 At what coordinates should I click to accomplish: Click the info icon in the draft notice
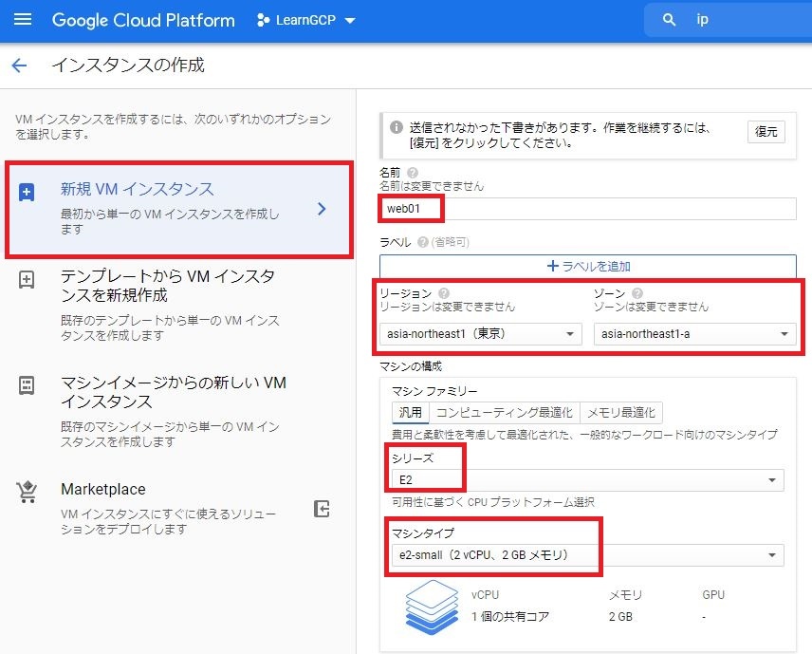[x=397, y=127]
